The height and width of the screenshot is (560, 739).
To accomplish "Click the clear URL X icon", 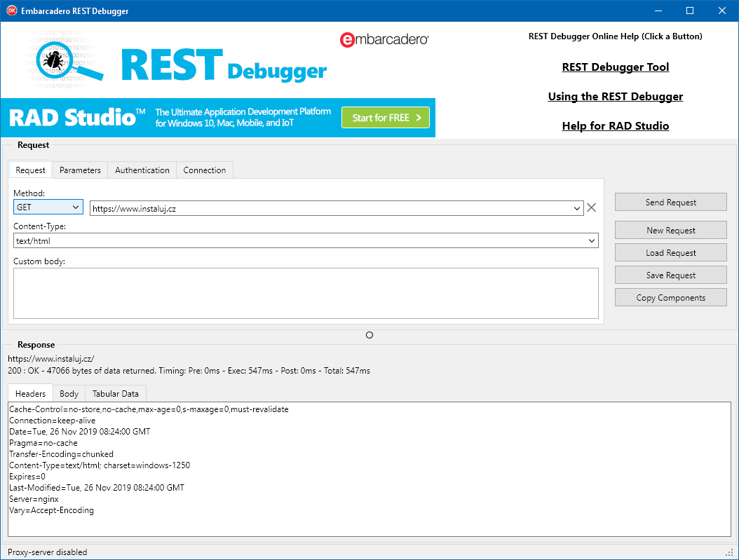I will (x=591, y=207).
